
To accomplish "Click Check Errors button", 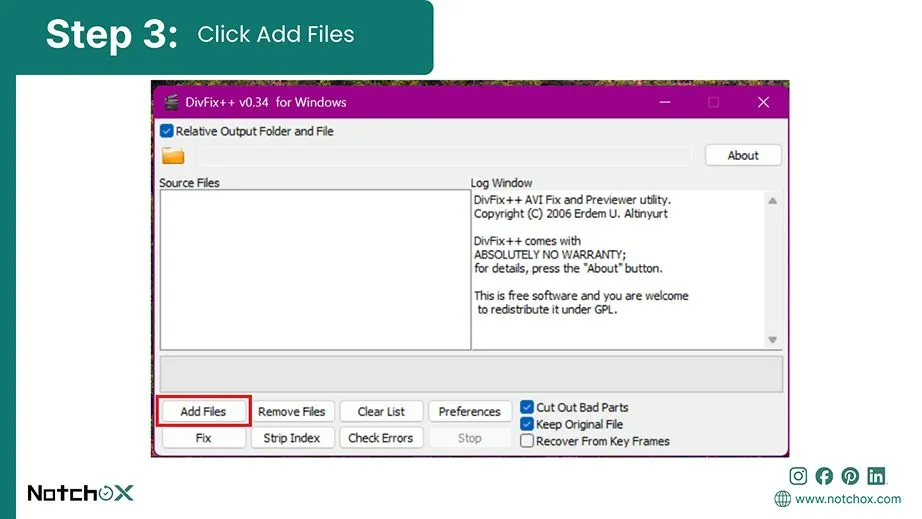I will click(381, 438).
